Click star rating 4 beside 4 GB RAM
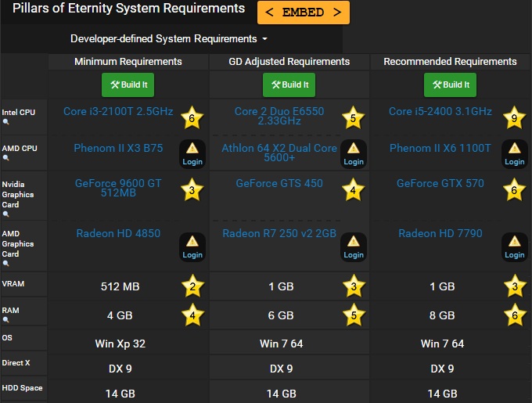Viewport: 532px width, 403px height. click(x=192, y=315)
